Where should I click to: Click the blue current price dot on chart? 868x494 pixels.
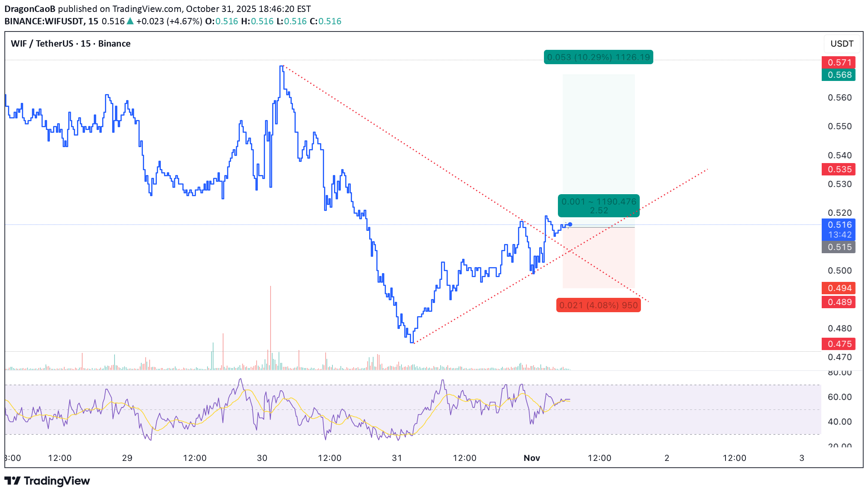[570, 224]
